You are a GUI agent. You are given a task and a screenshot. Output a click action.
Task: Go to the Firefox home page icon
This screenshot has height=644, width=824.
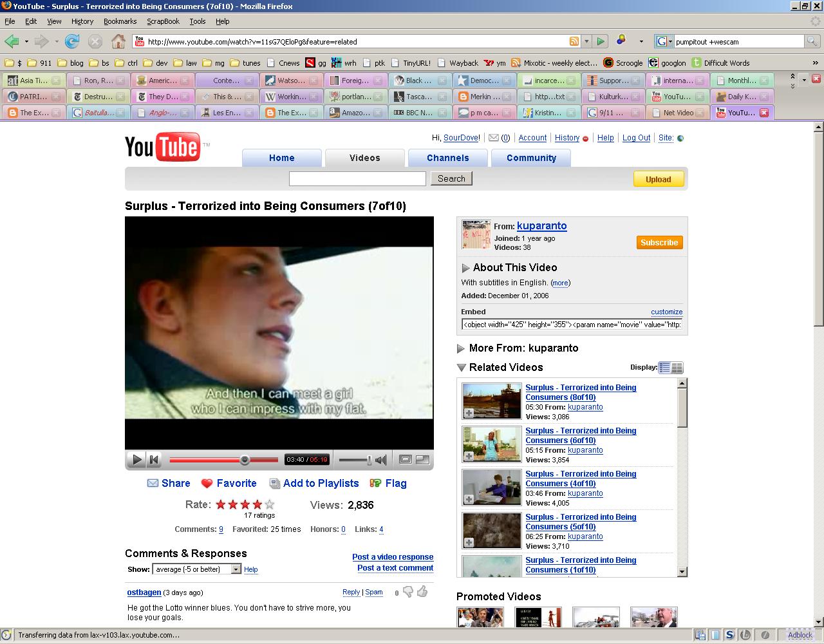pyautogui.click(x=118, y=41)
